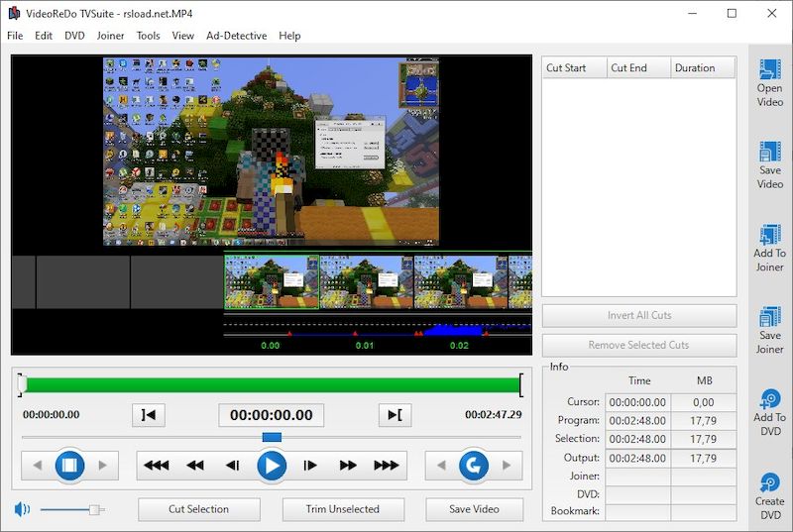Image resolution: width=793 pixels, height=532 pixels.
Task: Rewind with the double-arrow button
Action: click(x=195, y=466)
